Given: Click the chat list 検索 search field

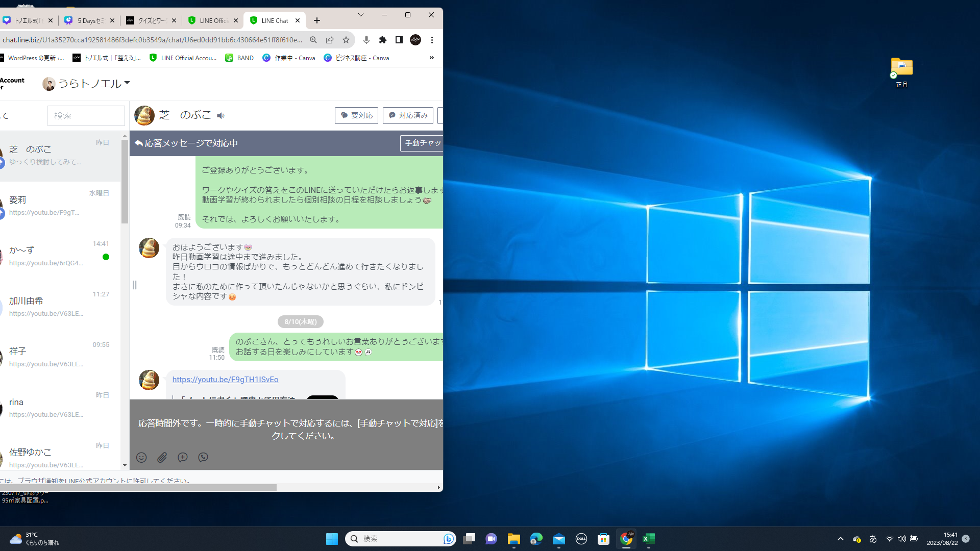Looking at the screenshot, I should click(86, 116).
